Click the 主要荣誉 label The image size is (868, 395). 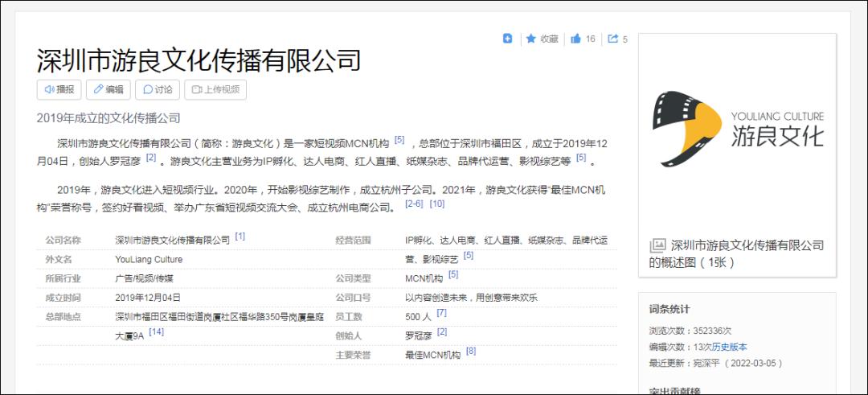pos(353,355)
